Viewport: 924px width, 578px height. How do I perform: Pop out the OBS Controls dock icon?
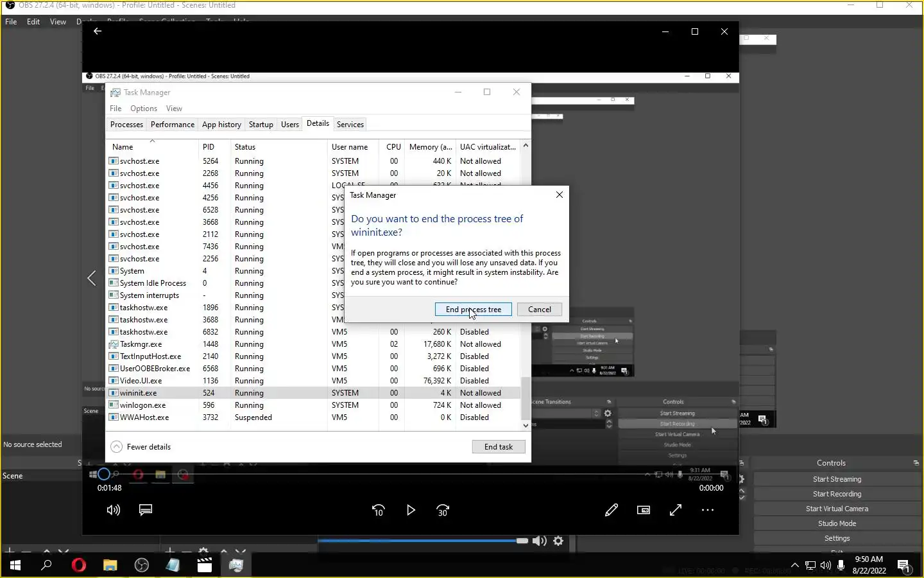(916, 462)
